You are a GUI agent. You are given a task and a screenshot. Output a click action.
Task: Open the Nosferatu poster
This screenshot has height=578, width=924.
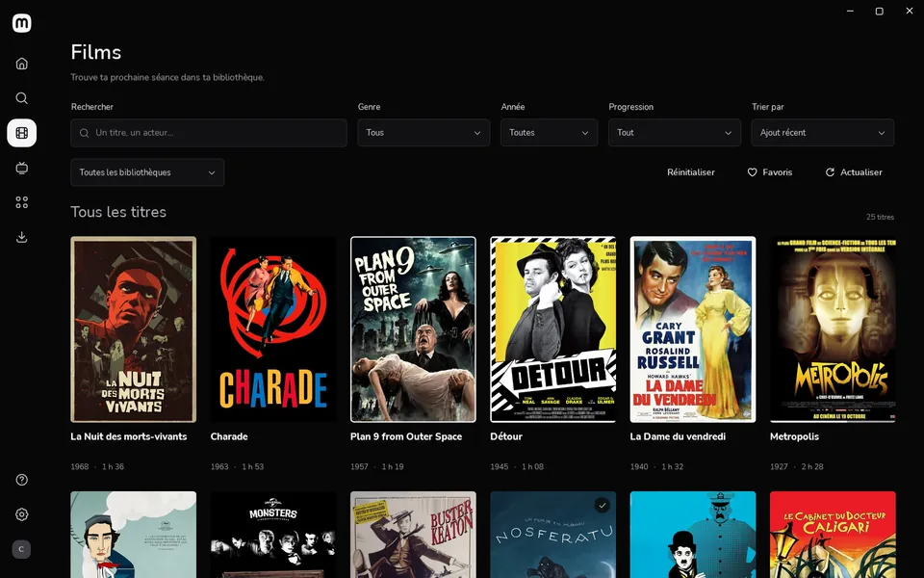(x=553, y=535)
